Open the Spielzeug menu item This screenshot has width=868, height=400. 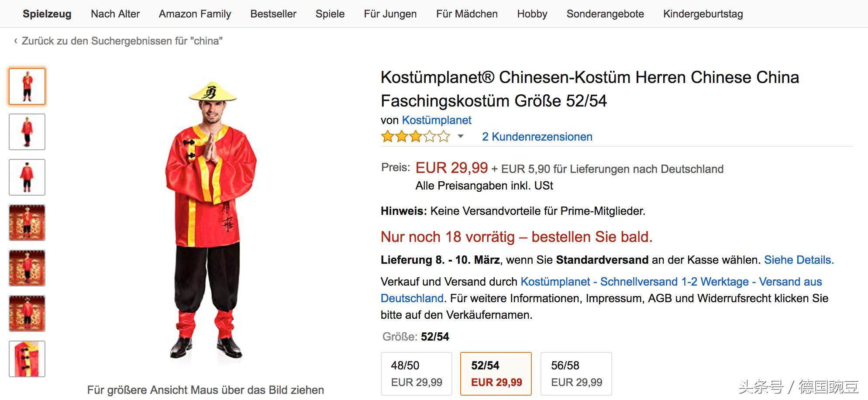click(x=47, y=14)
